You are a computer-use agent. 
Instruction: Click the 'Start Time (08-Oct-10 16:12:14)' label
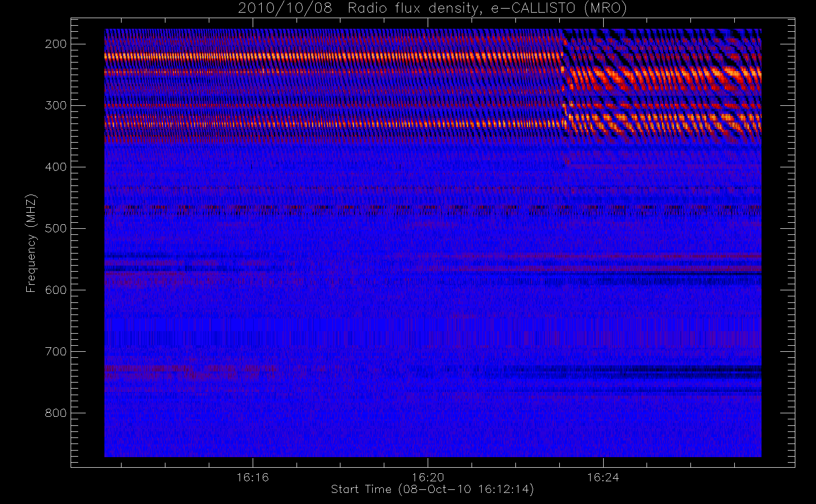[432, 489]
